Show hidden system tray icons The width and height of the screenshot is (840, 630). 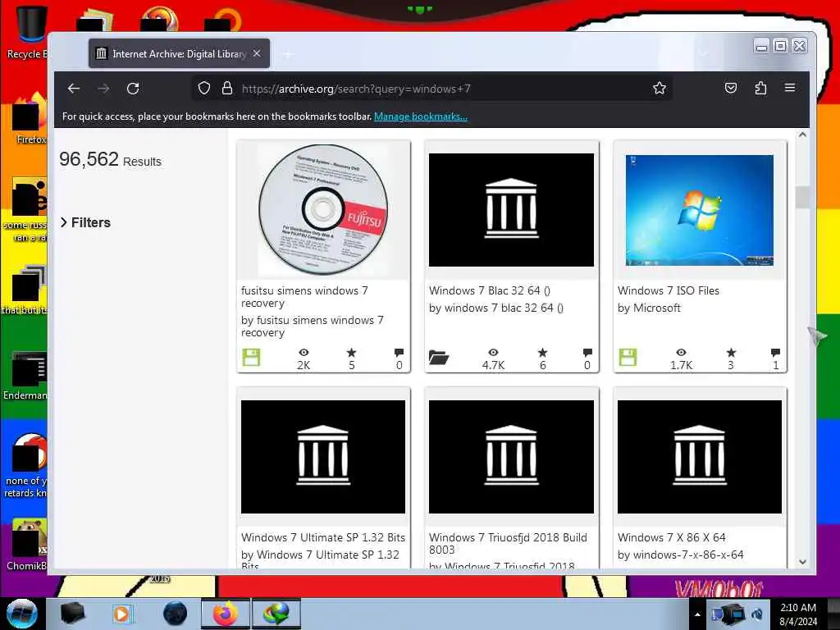click(x=697, y=614)
